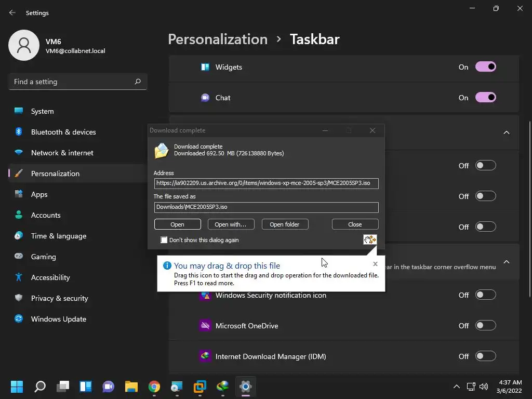Viewport: 532px width, 399px height.
Task: Enable the Windows Security notification icon toggle
Action: 486,295
